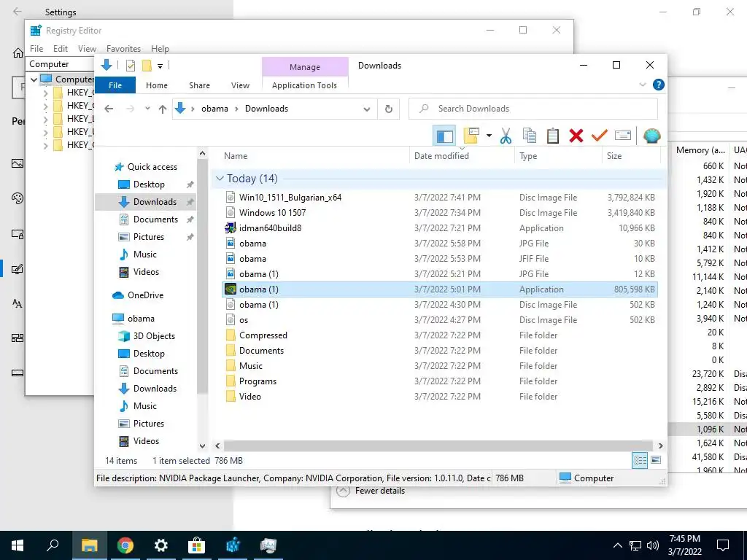Open the Share ribbon tab
Screen dimensions: 747x560
pos(199,85)
